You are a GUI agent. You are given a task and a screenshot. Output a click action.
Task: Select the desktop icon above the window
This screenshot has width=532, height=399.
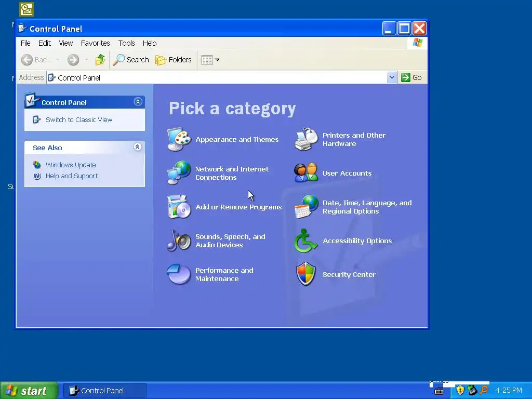(x=26, y=9)
